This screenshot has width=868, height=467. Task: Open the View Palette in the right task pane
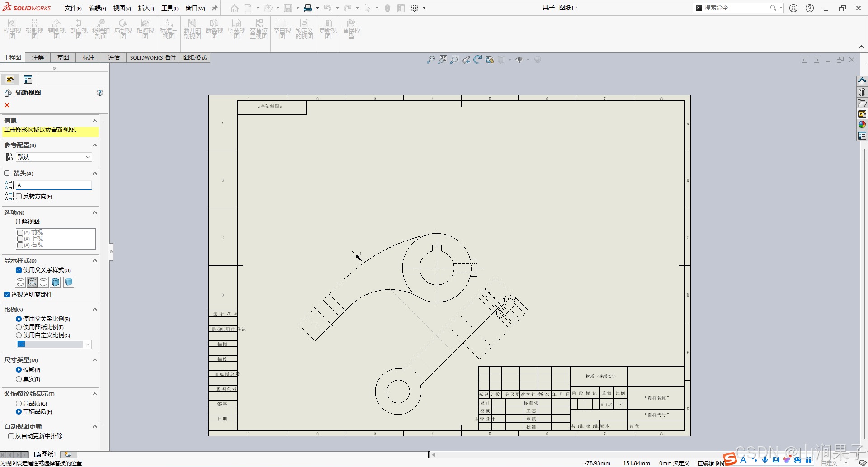coord(862,114)
